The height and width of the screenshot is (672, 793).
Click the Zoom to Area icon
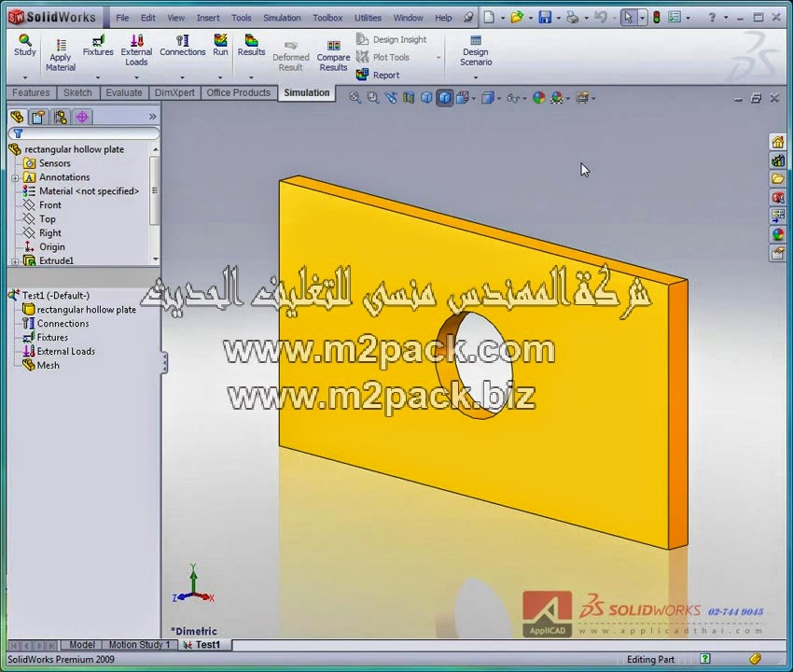(373, 98)
